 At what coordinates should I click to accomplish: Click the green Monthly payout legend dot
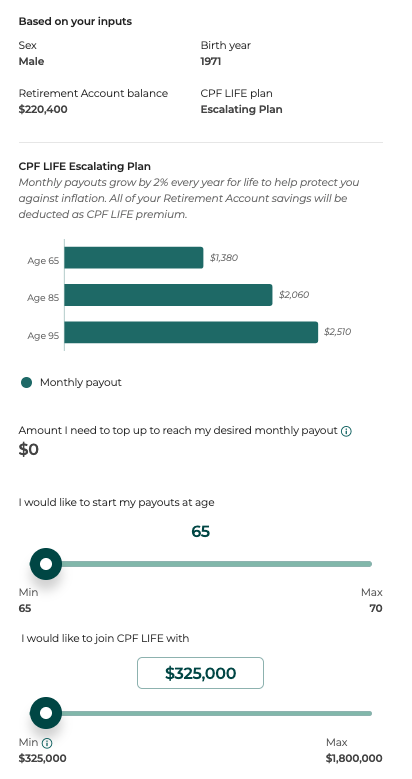[x=26, y=383]
